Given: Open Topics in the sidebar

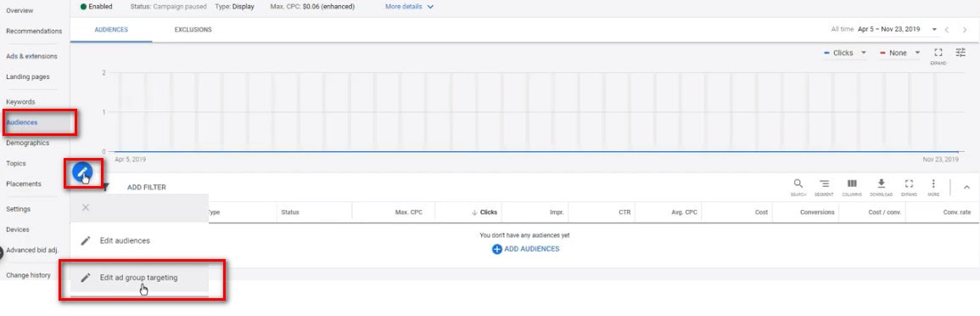Looking at the screenshot, I should [16, 163].
